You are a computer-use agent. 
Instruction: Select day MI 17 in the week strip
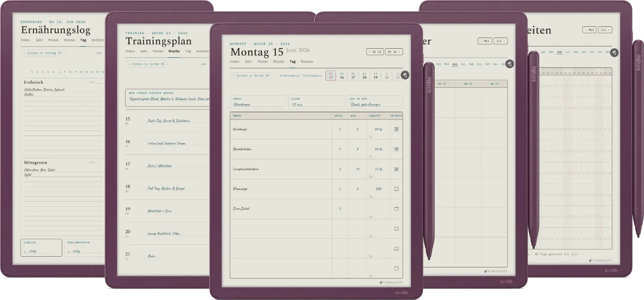coord(353,76)
